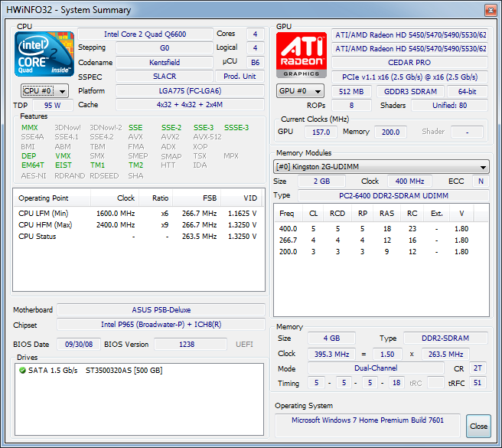This screenshot has width=502, height=448.
Task: Click the BIOS version 1238 field
Action: pos(191,344)
